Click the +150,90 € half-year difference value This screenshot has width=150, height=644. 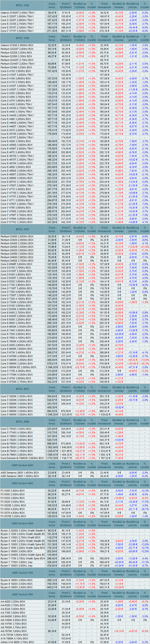133,364
